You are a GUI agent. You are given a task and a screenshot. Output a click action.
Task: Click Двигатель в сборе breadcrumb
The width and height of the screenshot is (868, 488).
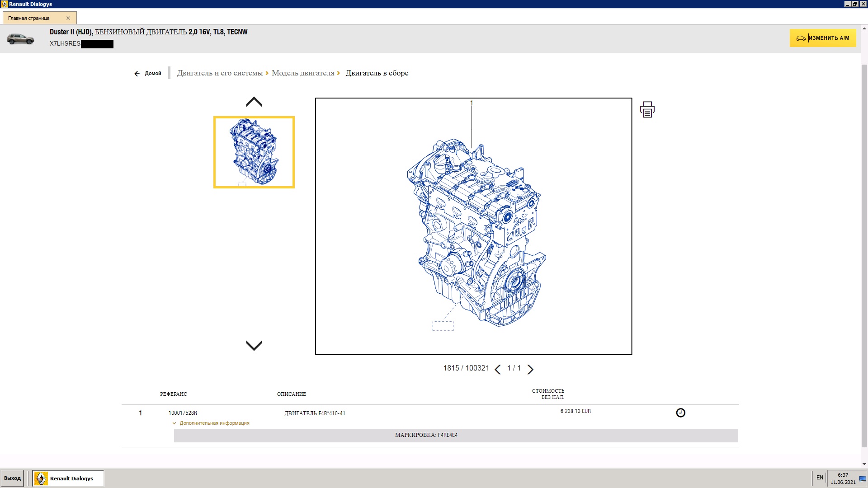pos(377,73)
